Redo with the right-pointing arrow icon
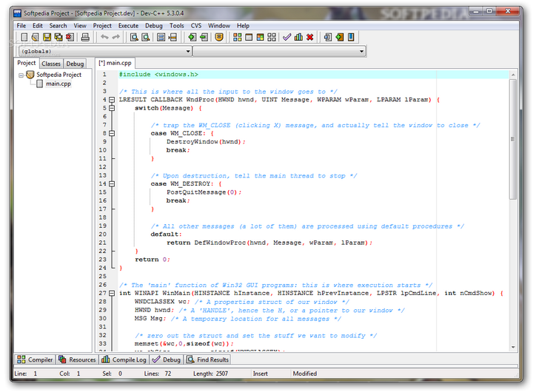Image resolution: width=533 pixels, height=392 pixels. pos(116,37)
